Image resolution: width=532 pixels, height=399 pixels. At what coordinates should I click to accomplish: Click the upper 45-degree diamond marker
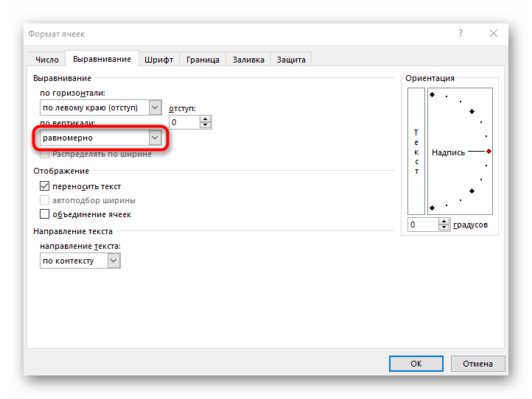coord(472,112)
